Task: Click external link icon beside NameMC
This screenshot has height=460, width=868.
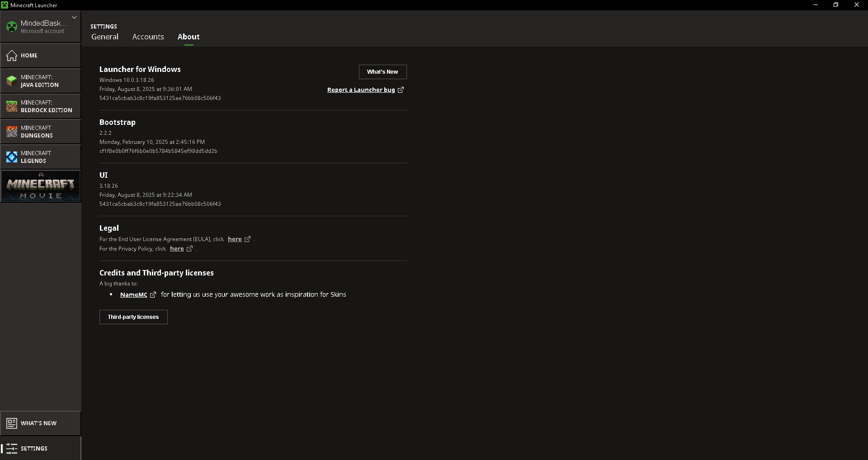Action: pyautogui.click(x=153, y=295)
